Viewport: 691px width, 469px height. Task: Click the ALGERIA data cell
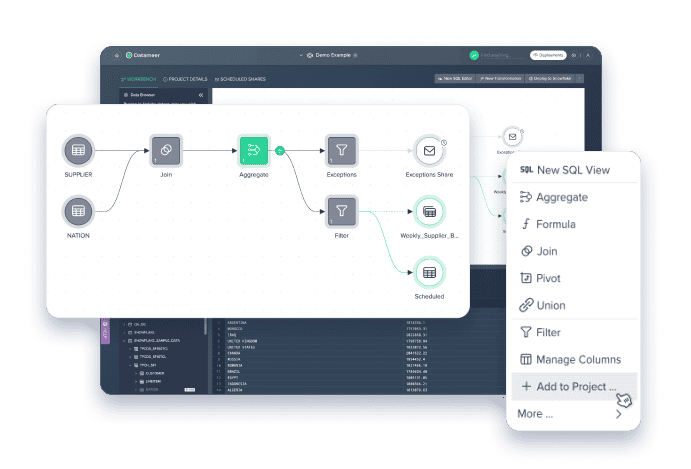pos(234,390)
